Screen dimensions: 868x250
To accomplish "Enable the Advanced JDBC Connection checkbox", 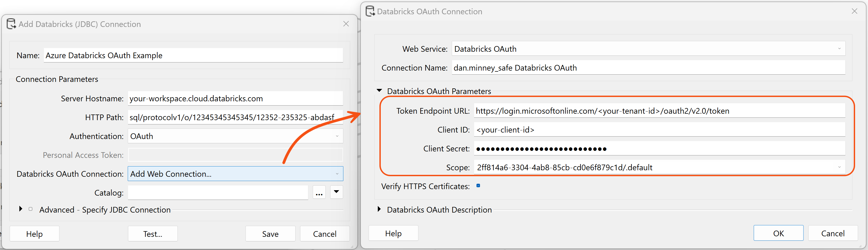I will [31, 209].
